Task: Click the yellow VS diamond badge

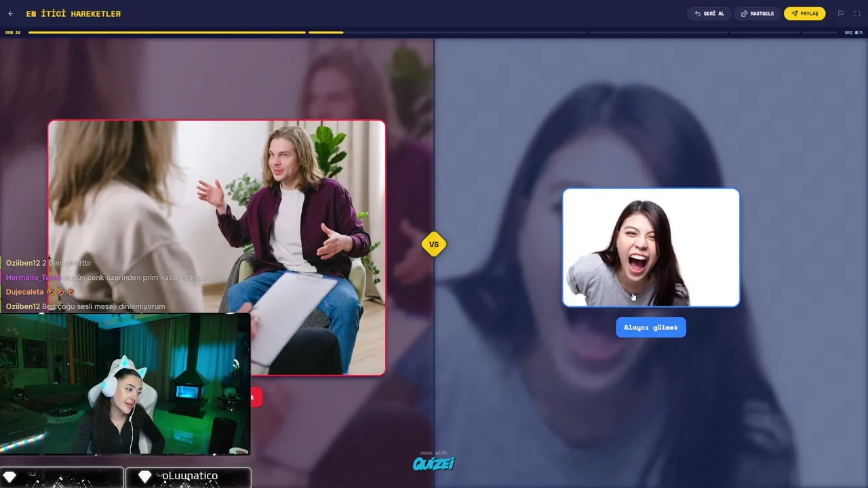Action: [434, 245]
